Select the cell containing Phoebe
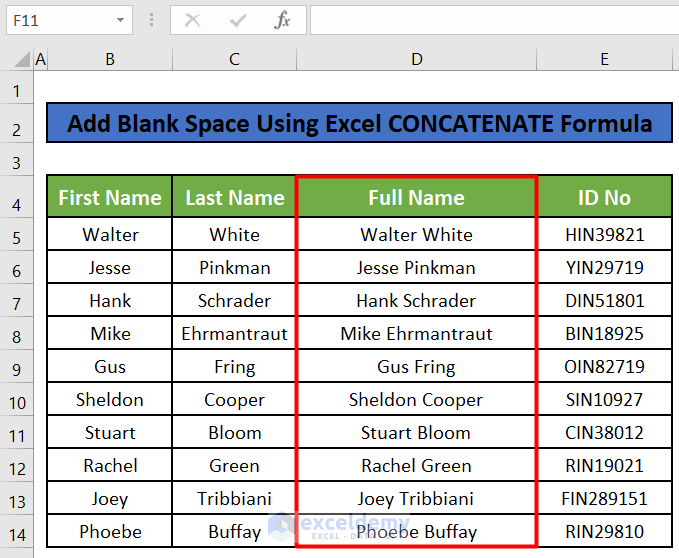Screen dimensions: 679x558 pyautogui.click(x=110, y=531)
